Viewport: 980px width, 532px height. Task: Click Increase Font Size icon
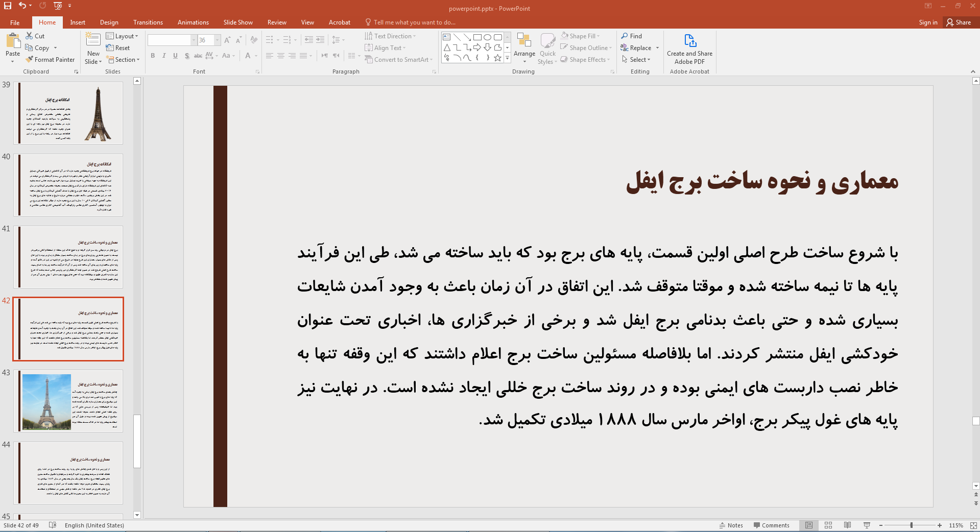[x=227, y=40]
